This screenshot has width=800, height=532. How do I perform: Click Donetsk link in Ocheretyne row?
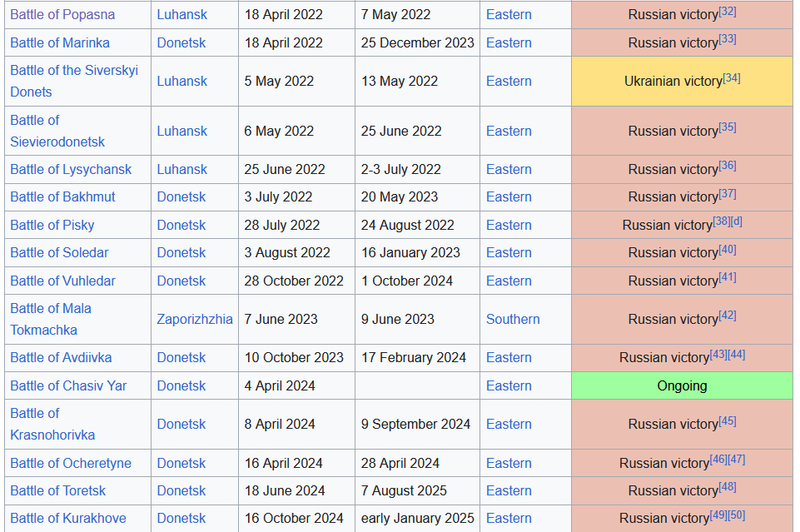[181, 463]
